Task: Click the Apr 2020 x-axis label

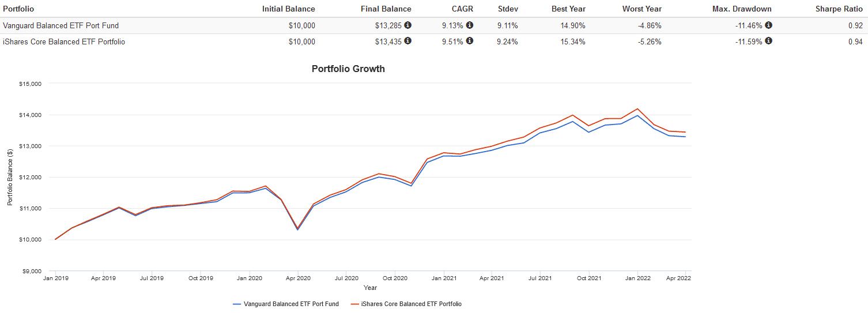Action: (x=298, y=278)
